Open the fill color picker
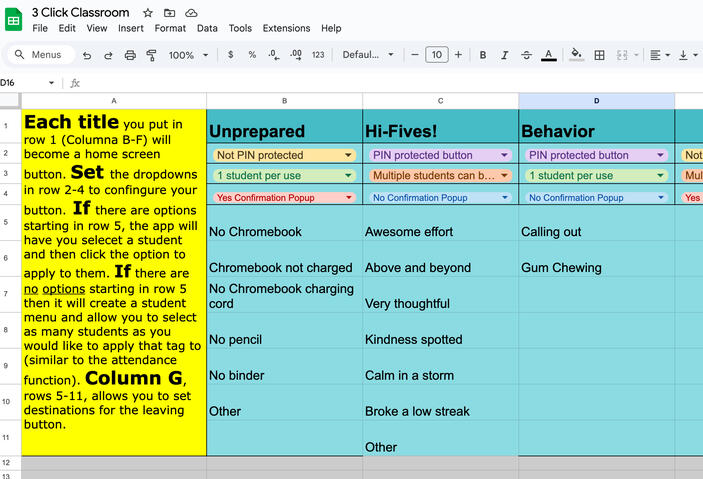 pos(575,55)
